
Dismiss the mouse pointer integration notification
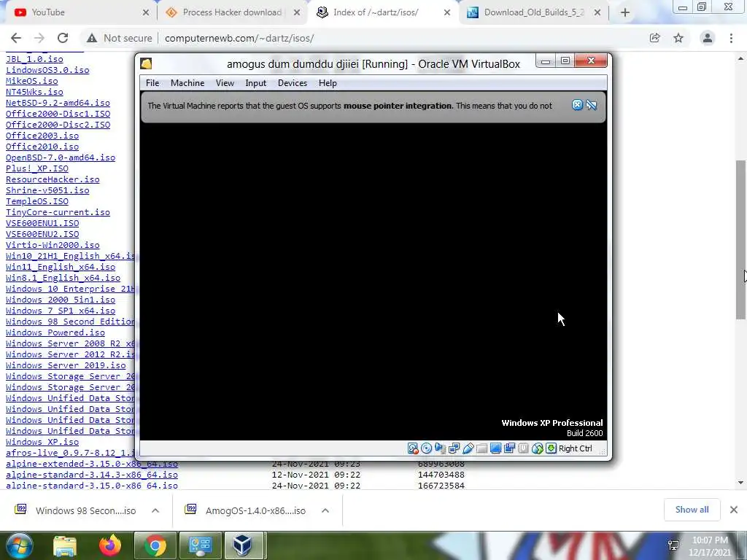[577, 105]
